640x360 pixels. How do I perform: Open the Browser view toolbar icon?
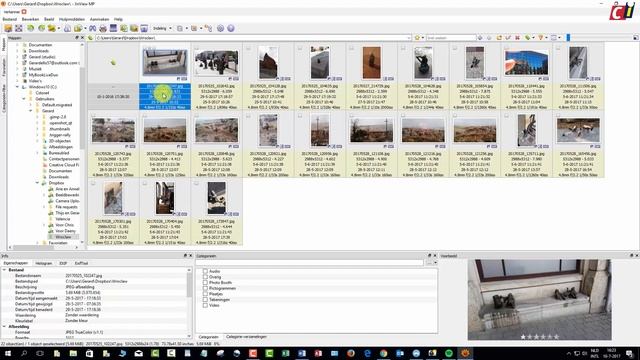[x=8, y=28]
